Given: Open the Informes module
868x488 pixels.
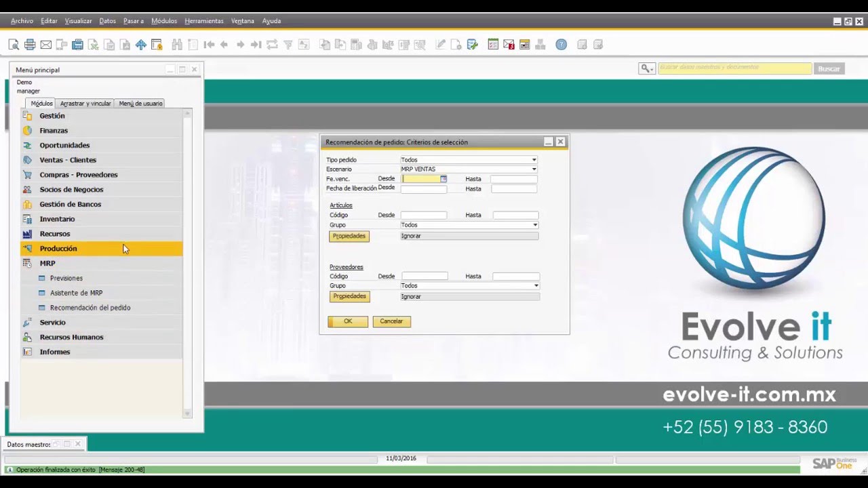Looking at the screenshot, I should pos(102,352).
